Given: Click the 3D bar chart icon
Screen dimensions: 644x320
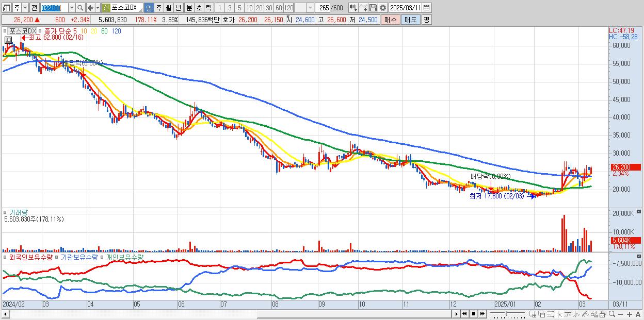Looking at the screenshot, I should pyautogui.click(x=594, y=314).
